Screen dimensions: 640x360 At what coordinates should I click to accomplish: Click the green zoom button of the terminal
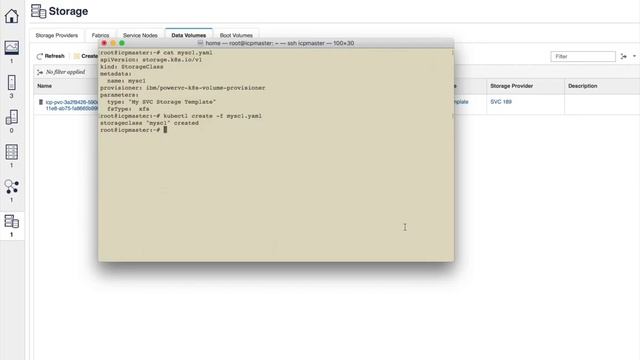pos(122,43)
